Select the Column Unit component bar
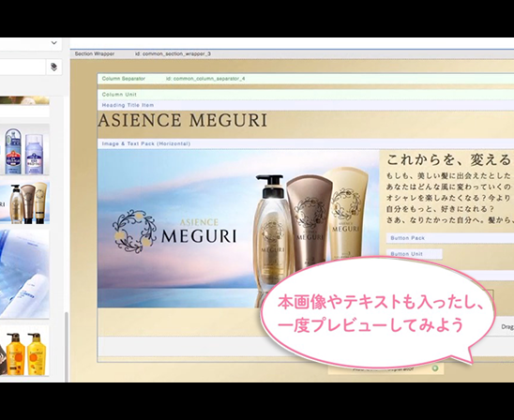The height and width of the screenshot is (420, 514). point(306,95)
